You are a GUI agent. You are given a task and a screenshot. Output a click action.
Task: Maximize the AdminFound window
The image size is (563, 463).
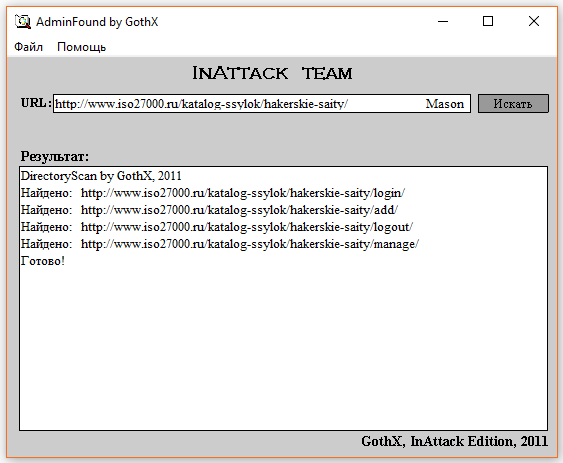click(488, 22)
